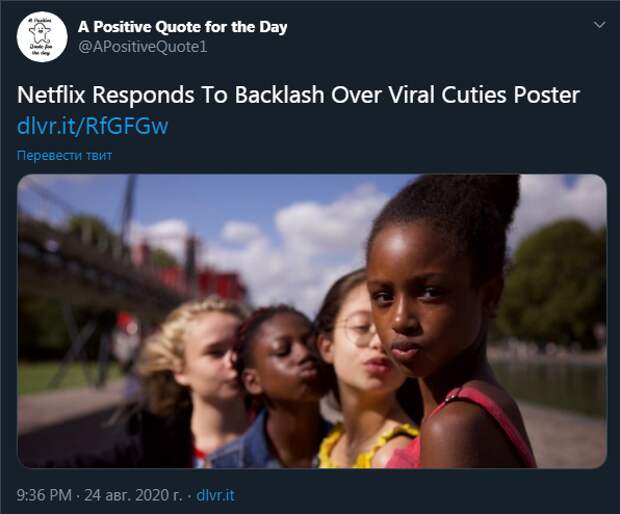Click the girl in red top in photo

(450, 330)
